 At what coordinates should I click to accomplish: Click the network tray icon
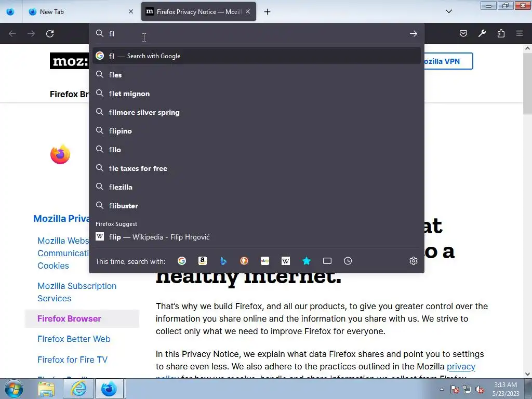click(x=467, y=389)
